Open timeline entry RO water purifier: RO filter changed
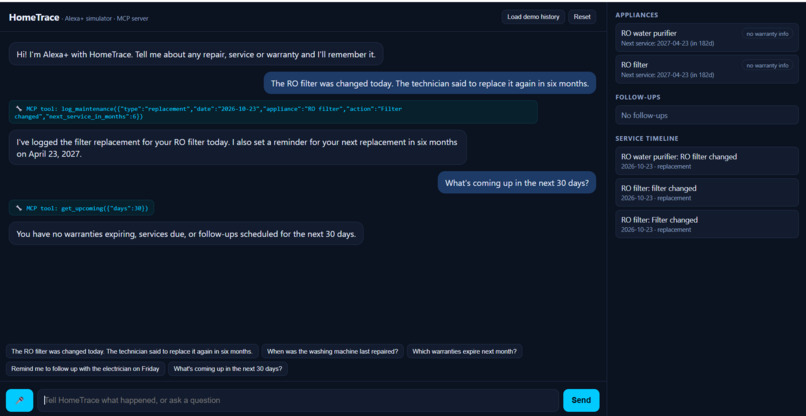Viewport: 806px width, 416px height. coord(707,160)
